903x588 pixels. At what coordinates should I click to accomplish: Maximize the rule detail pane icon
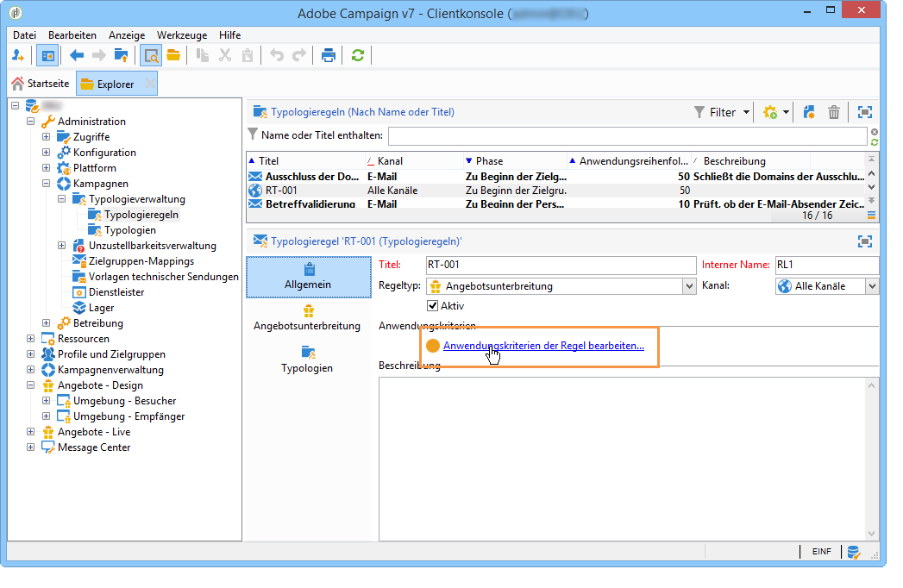tap(864, 241)
